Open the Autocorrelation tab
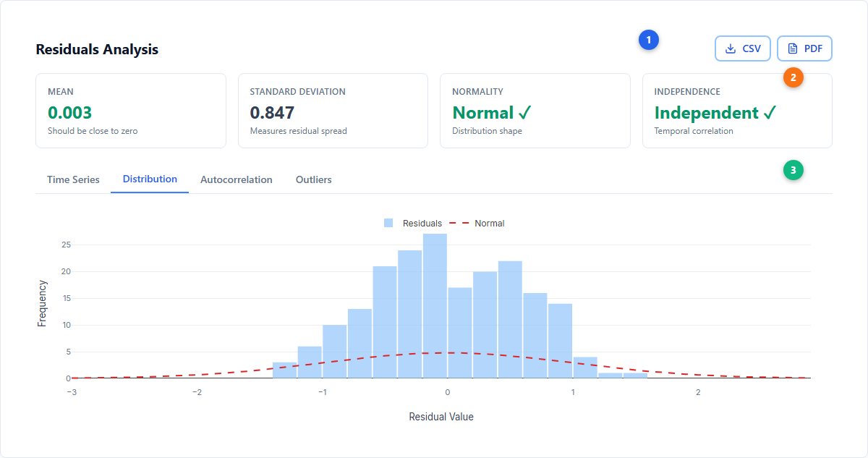Viewport: 868px width, 458px height. 237,179
